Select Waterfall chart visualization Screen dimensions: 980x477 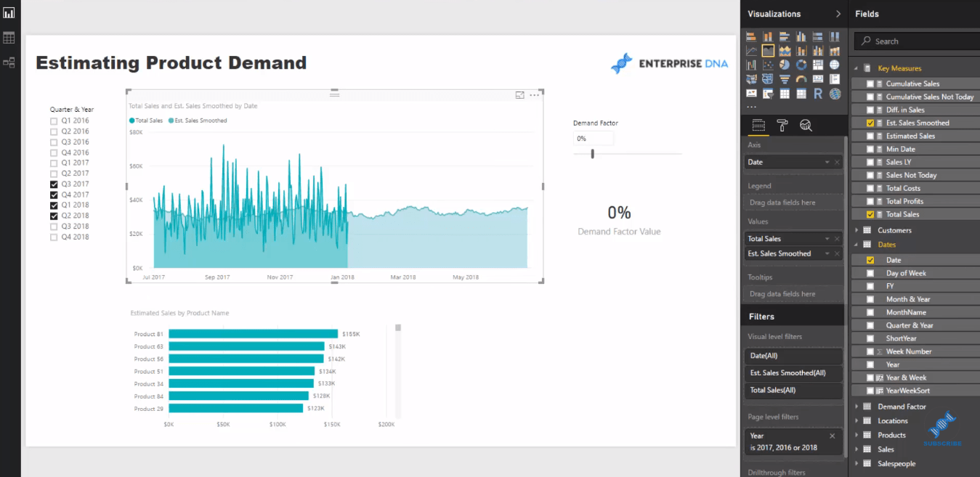(751, 65)
